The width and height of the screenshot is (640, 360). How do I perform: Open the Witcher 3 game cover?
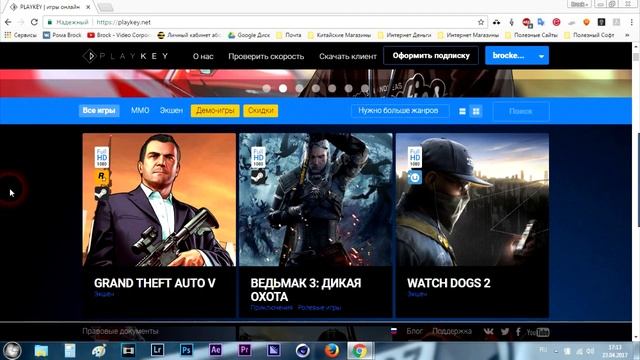pyautogui.click(x=316, y=200)
